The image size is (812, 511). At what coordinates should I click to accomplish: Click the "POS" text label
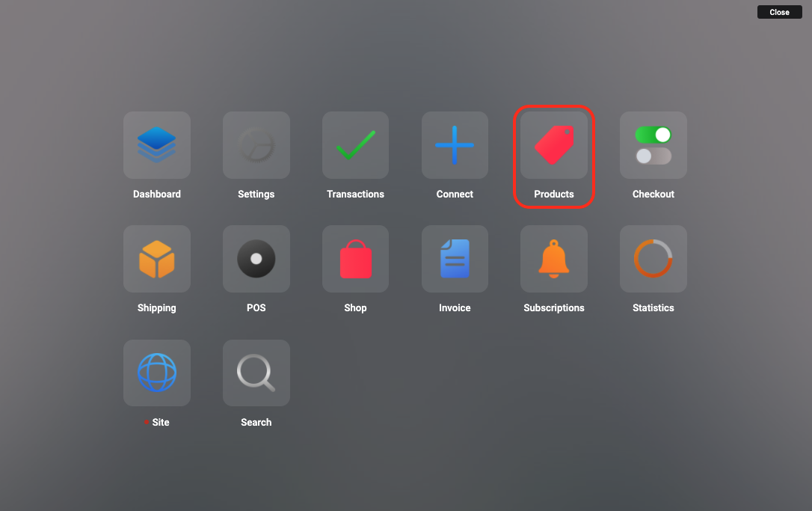tap(256, 307)
